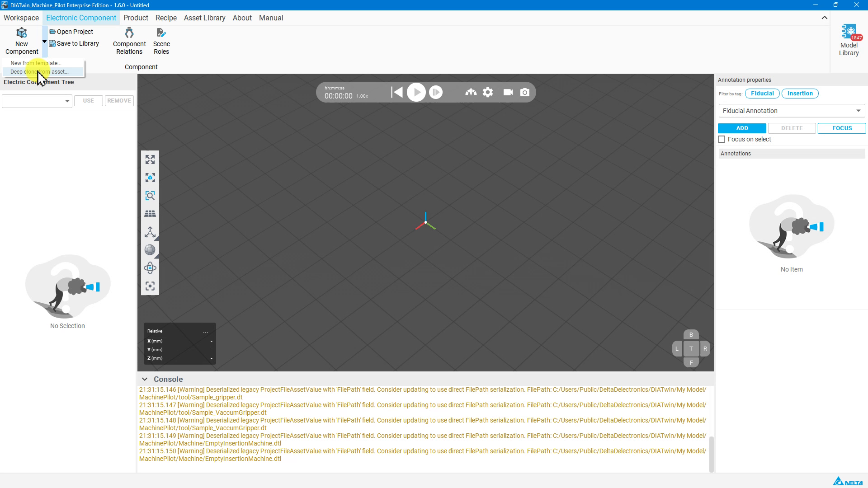The image size is (868, 488).
Task: Click the origin axis gizmo in viewport
Action: [x=425, y=222]
